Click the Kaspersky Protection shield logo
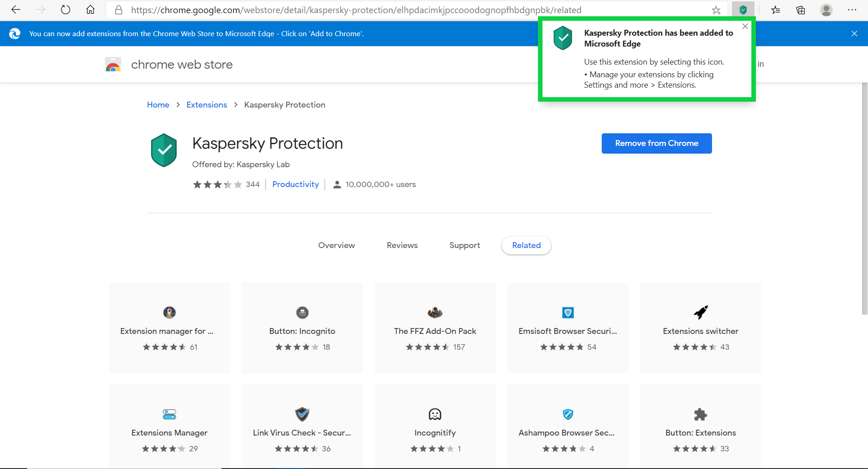This screenshot has width=868, height=469. (164, 150)
